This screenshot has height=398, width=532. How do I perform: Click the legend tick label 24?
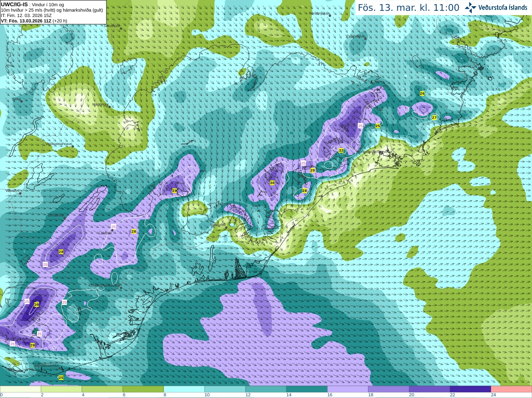pyautogui.click(x=493, y=395)
